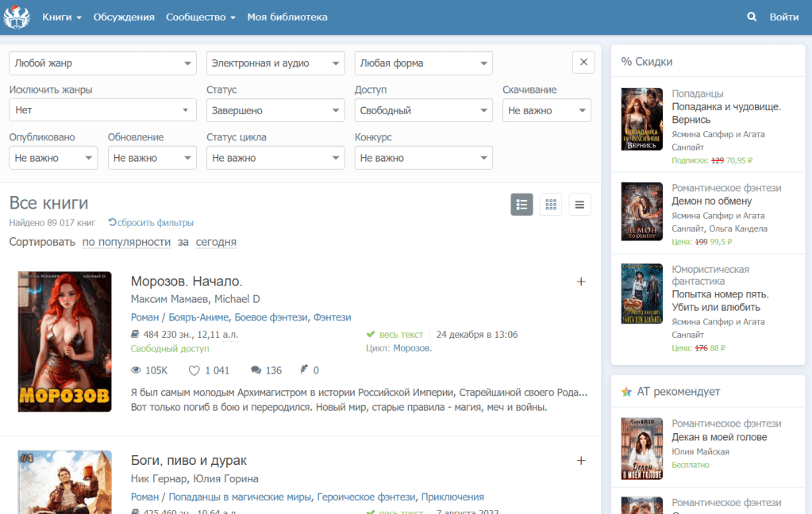
Task: Change sort order via 'по популярности'
Action: (x=126, y=242)
